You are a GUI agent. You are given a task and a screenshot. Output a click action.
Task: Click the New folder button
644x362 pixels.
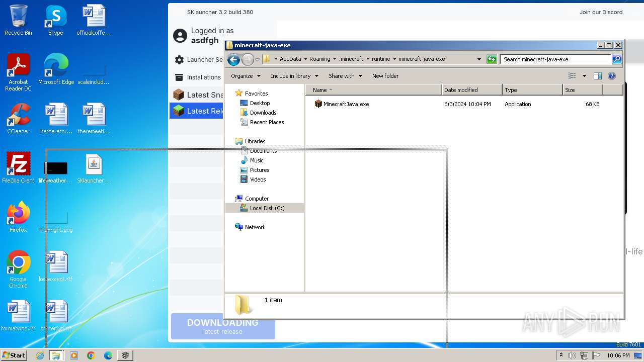tap(385, 76)
